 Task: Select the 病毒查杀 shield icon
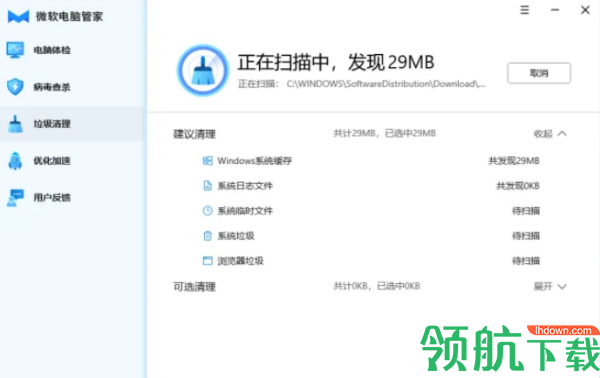tap(15, 87)
